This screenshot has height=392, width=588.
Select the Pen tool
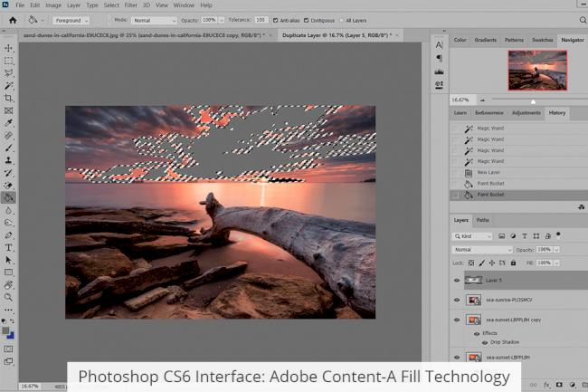click(x=8, y=235)
